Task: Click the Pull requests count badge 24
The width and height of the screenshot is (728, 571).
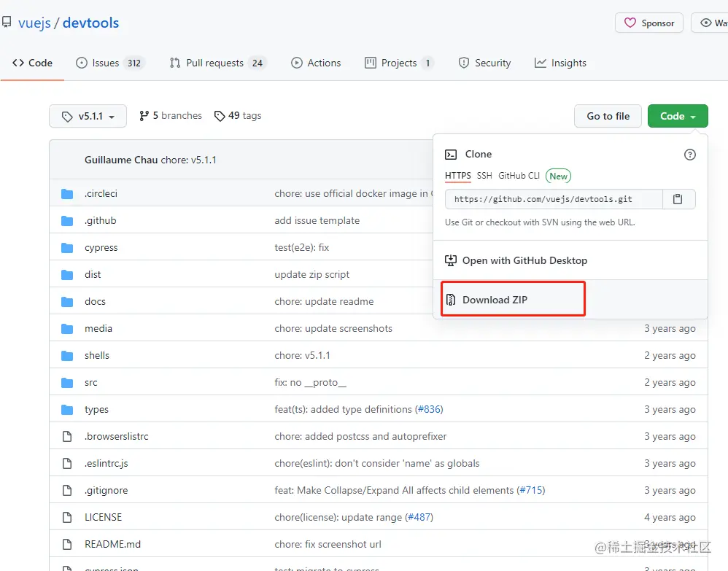Action: click(x=257, y=63)
